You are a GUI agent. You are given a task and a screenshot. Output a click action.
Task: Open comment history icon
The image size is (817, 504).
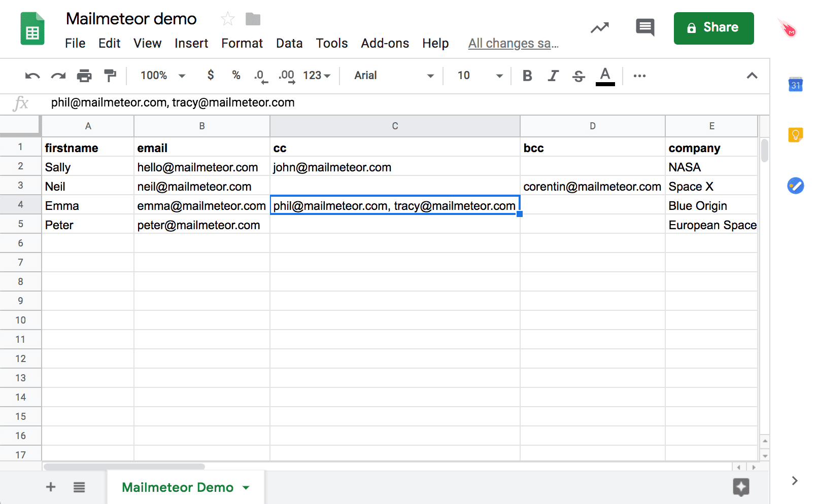point(644,28)
